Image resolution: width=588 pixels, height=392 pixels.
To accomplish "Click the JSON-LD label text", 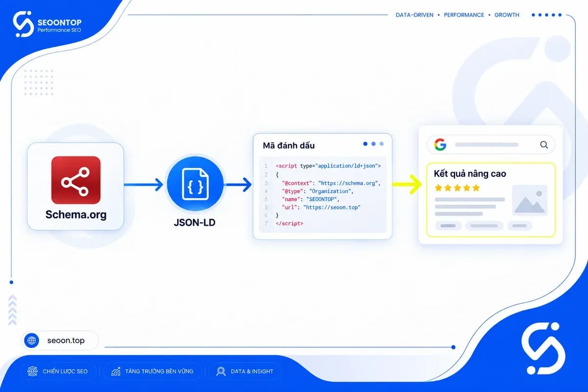I will (x=195, y=222).
